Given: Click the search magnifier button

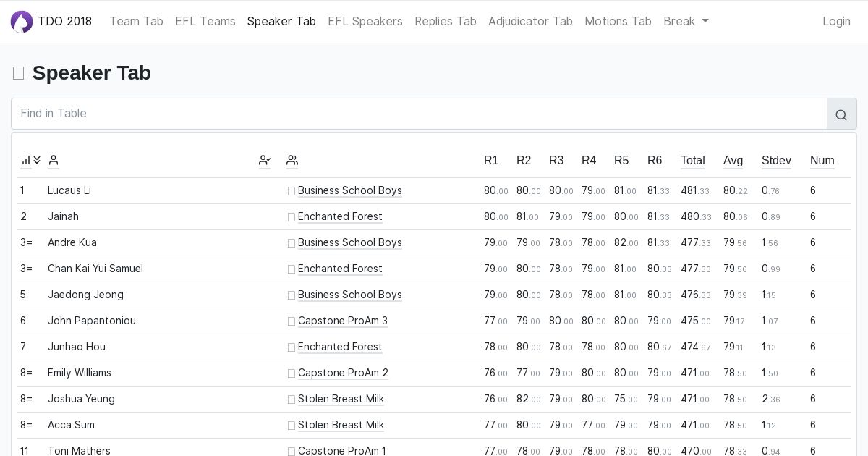Looking at the screenshot, I should (841, 114).
